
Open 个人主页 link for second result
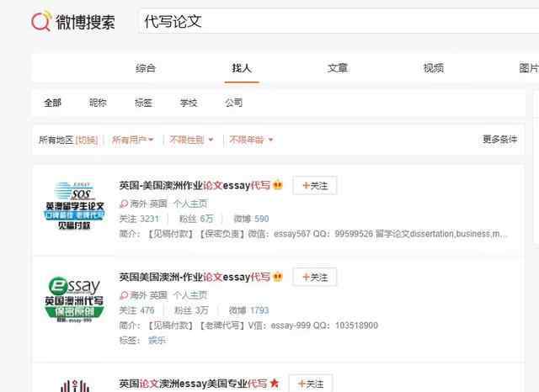pos(190,295)
